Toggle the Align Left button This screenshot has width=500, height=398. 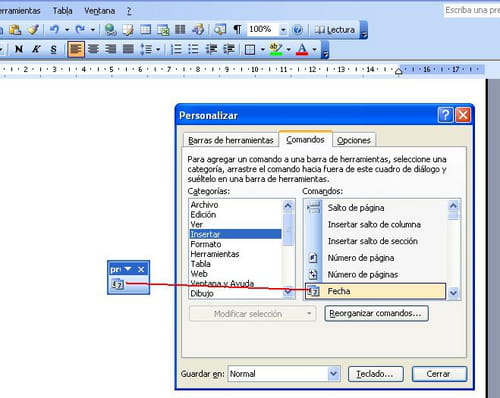[x=76, y=49]
